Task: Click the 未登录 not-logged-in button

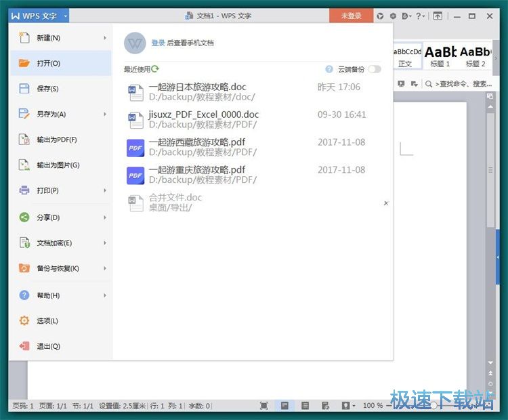Action: pos(351,16)
